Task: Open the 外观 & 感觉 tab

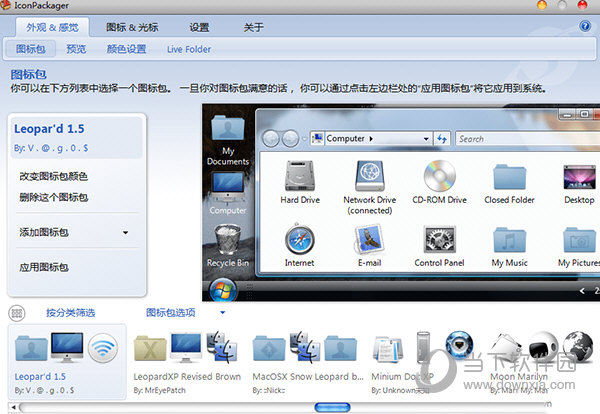Action: [52, 28]
